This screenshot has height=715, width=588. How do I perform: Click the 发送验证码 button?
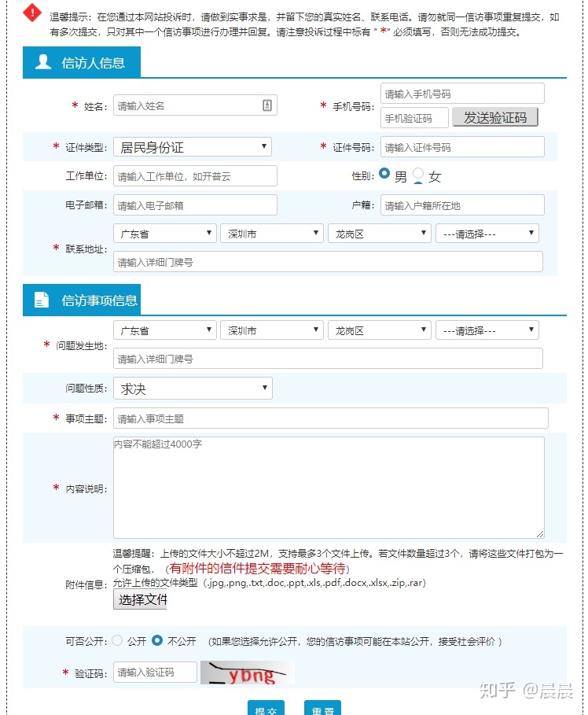(495, 117)
